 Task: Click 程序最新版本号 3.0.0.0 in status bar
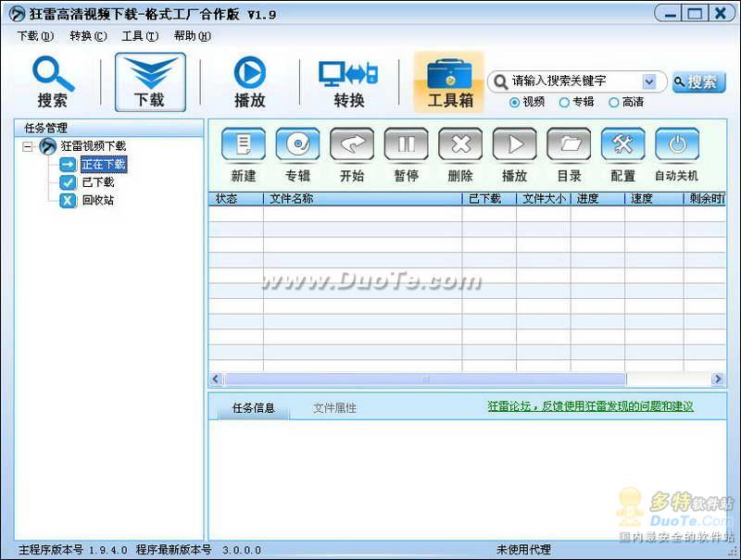pos(198,550)
